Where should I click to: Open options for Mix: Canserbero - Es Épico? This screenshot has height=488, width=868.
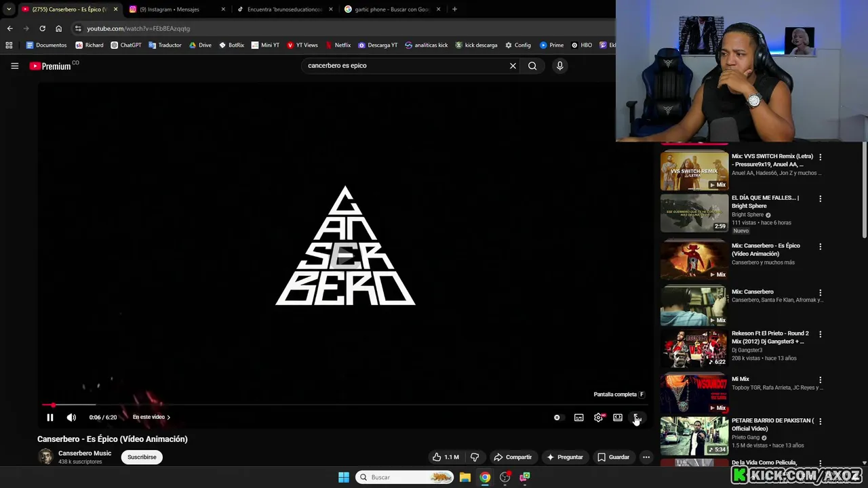820,247
